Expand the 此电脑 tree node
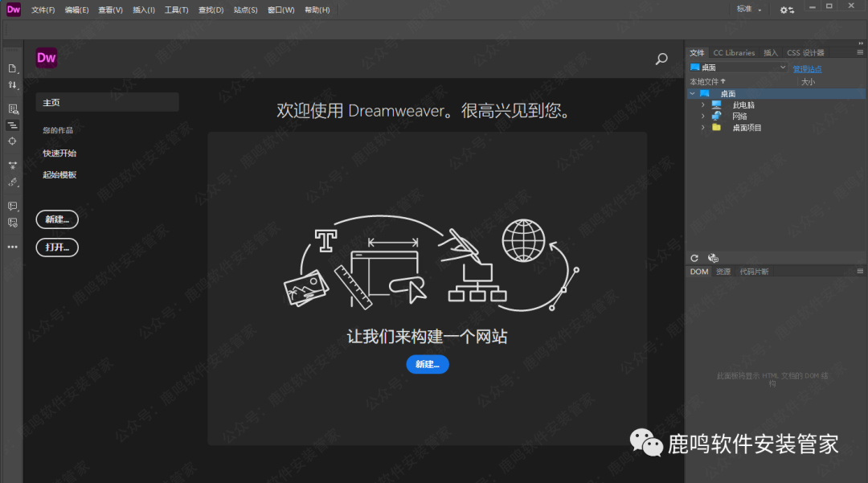The height and width of the screenshot is (483, 868). pos(703,104)
